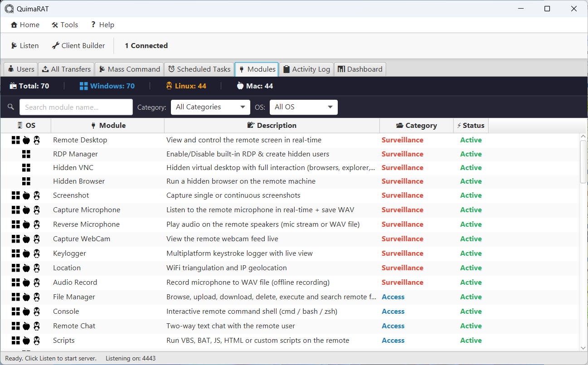Image resolution: width=588 pixels, height=365 pixels.
Task: Click the Mac icon on the Screenshot row
Action: (x=26, y=195)
